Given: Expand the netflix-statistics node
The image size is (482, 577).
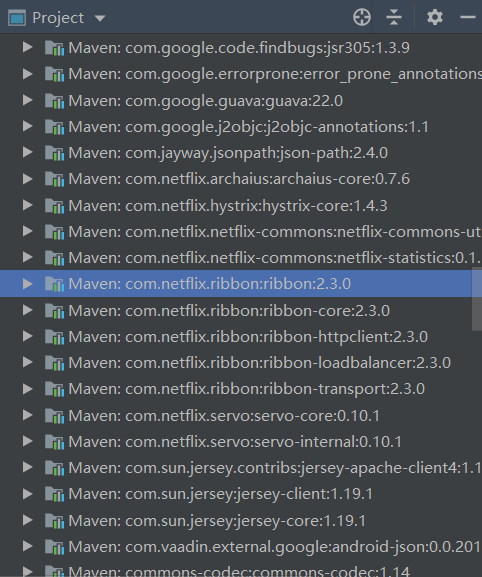Looking at the screenshot, I should (x=28, y=258).
